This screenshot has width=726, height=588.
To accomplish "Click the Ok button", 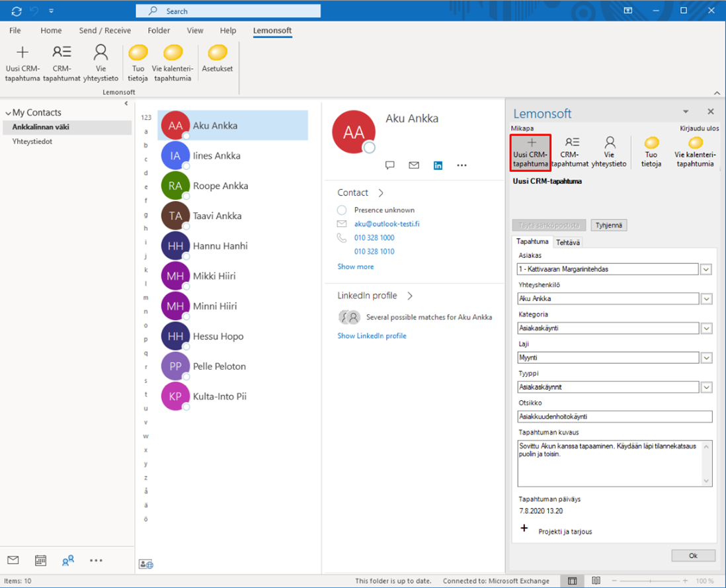I will point(693,556).
